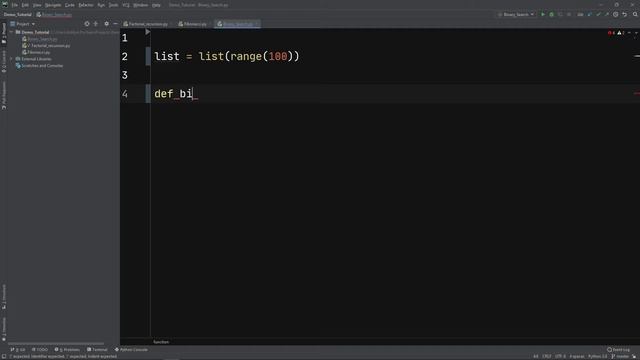
Task: Open the Help menu
Action: coord(156,5)
